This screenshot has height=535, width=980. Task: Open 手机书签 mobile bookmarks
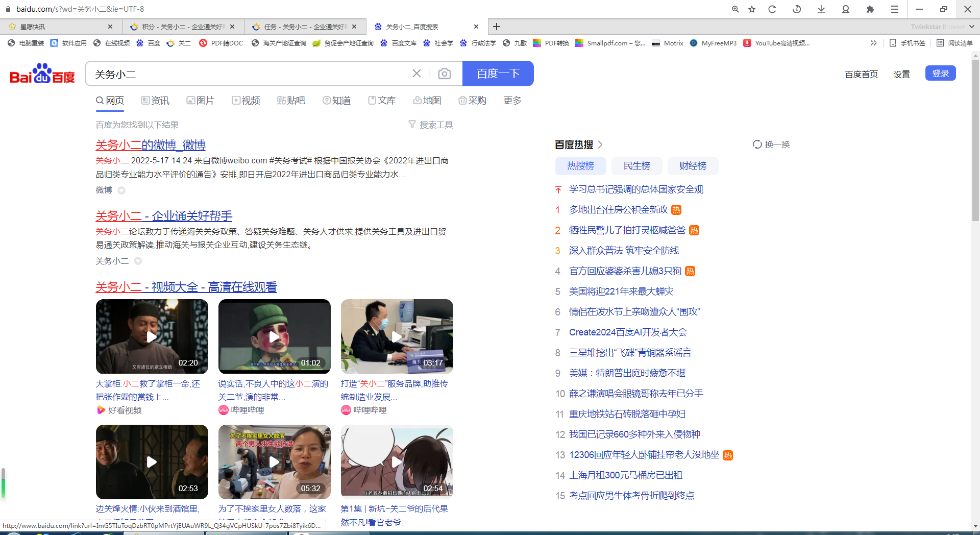[x=908, y=43]
